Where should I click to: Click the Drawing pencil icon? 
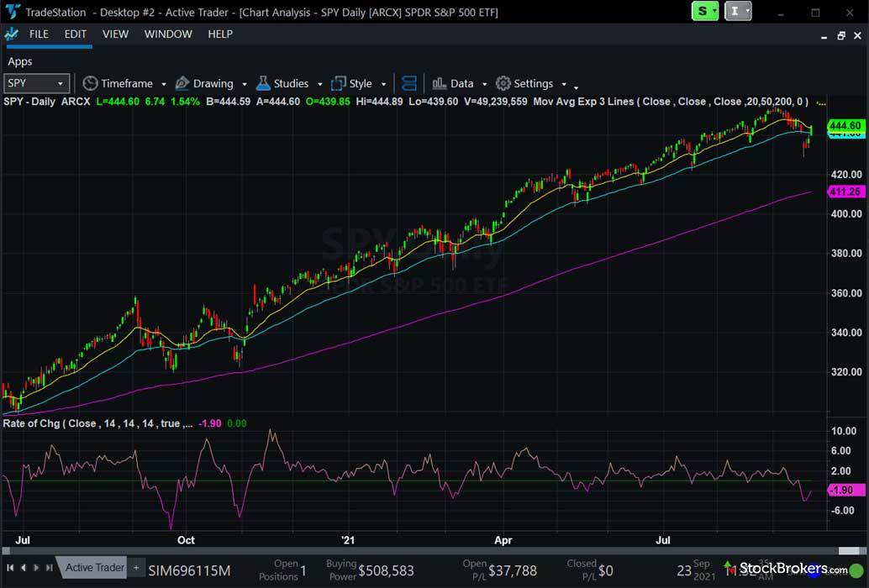[182, 83]
